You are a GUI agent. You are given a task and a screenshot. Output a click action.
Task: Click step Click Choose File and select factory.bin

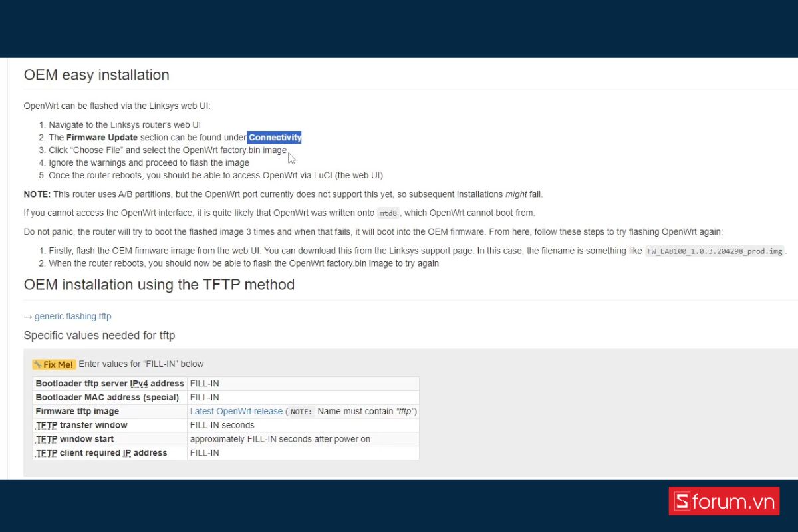(168, 150)
